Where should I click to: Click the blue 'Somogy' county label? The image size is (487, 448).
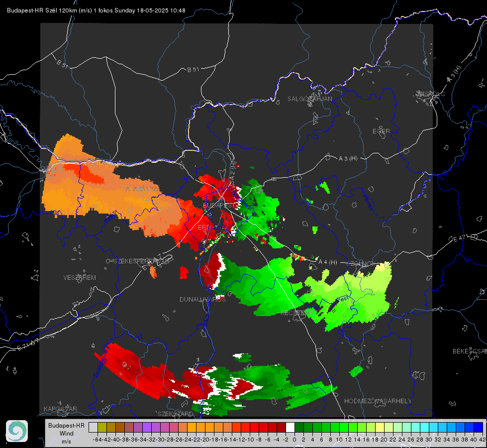click(x=99, y=367)
